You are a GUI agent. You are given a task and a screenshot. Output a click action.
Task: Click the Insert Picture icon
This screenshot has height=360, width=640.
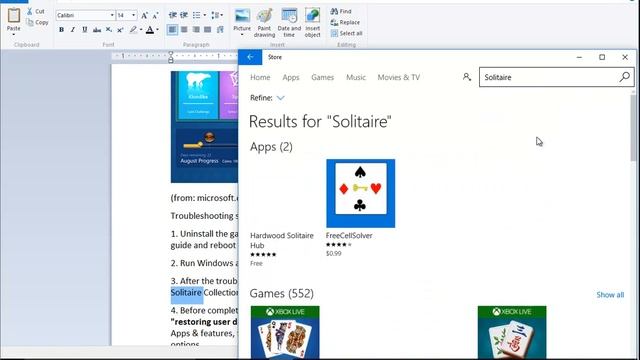coord(242,16)
